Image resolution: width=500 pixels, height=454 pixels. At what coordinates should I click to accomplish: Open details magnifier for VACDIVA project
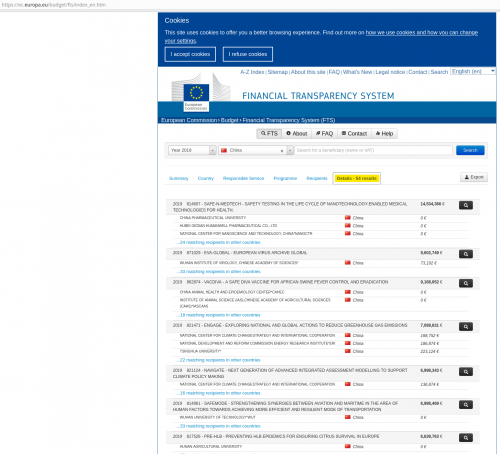[466, 283]
